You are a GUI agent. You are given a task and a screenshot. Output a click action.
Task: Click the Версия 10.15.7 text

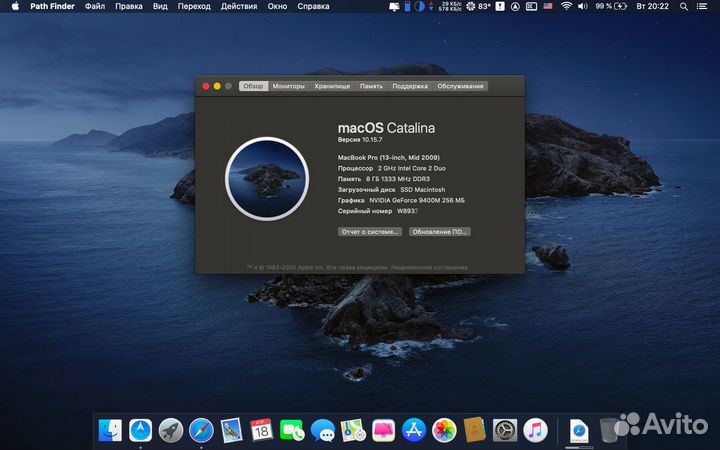click(360, 140)
